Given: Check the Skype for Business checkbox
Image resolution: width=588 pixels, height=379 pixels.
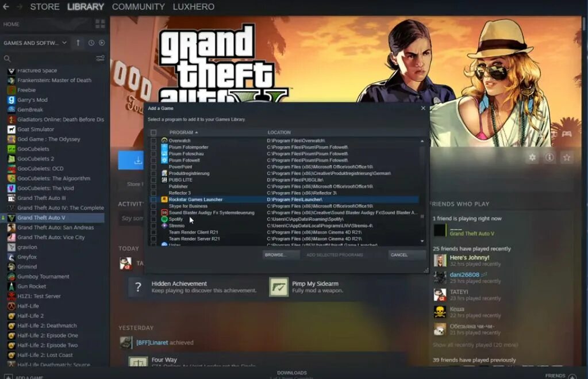Looking at the screenshot, I should pyautogui.click(x=153, y=206).
